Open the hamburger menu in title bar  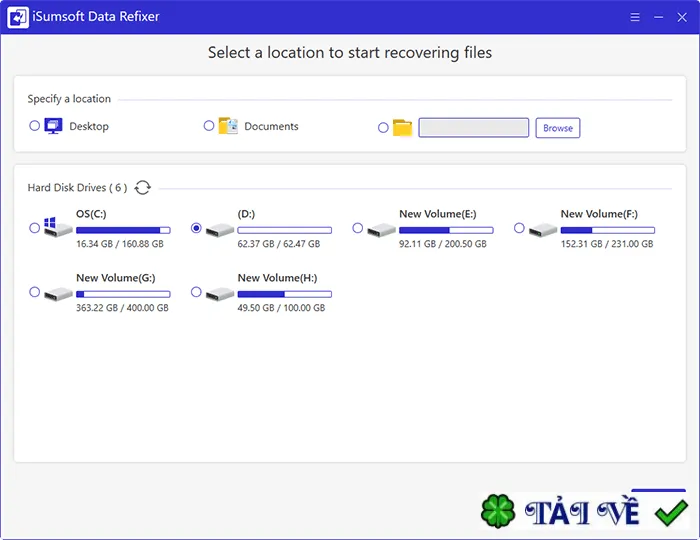coord(635,17)
